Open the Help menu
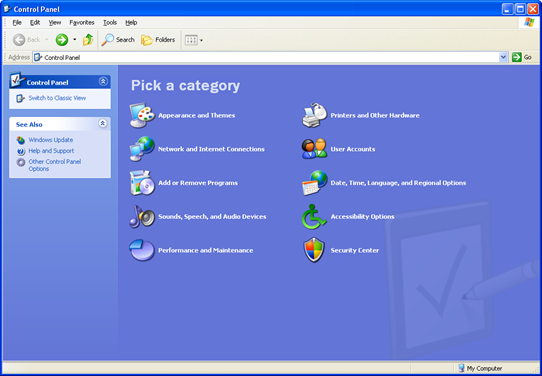Image resolution: width=542 pixels, height=376 pixels. point(131,22)
